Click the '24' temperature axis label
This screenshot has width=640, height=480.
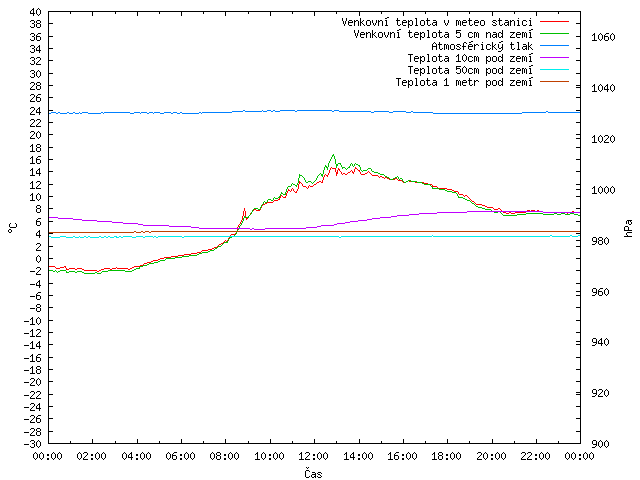[x=36, y=111]
